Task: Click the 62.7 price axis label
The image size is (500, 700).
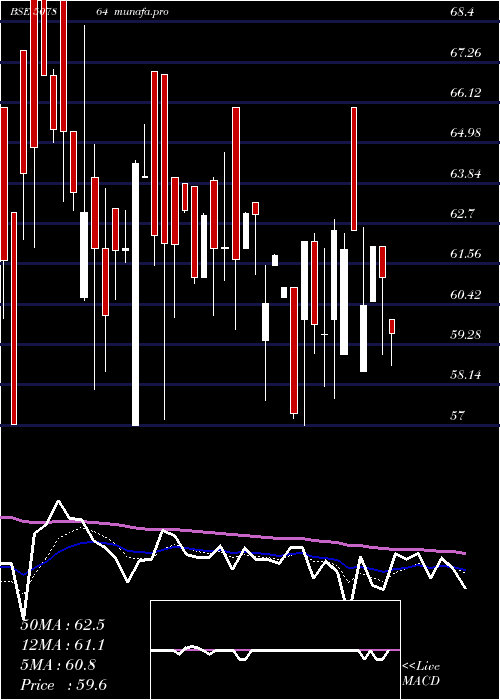Action: [462, 213]
